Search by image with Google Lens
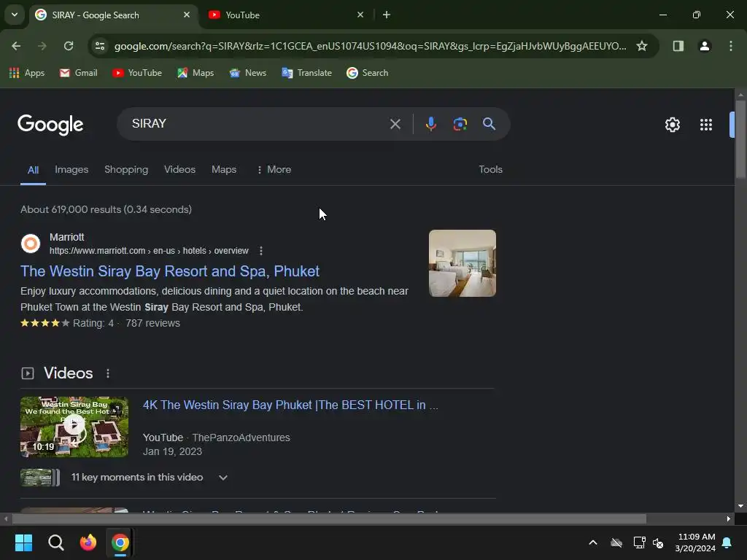 coord(460,124)
